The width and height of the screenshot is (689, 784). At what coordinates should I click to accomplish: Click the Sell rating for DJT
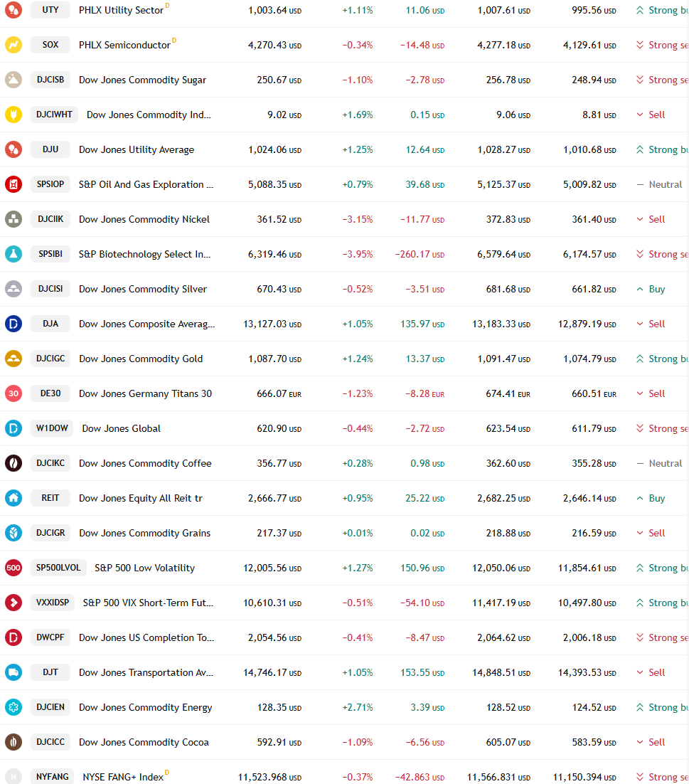click(x=651, y=672)
